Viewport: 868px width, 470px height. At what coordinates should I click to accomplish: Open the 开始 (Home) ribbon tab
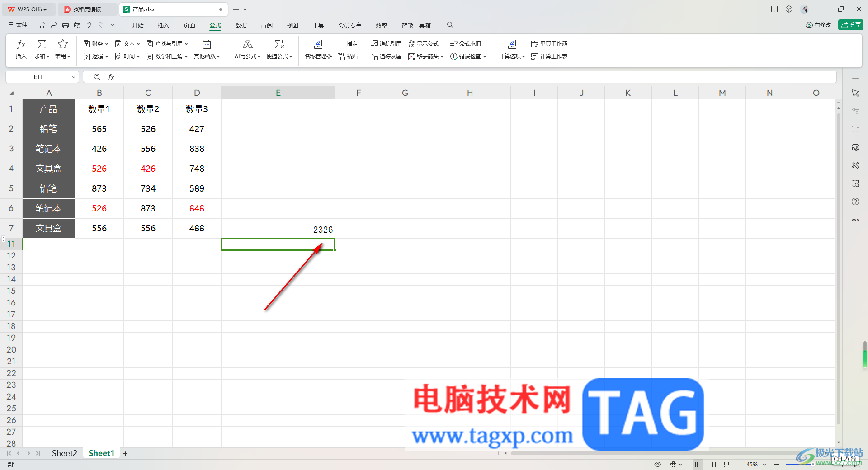coord(138,25)
